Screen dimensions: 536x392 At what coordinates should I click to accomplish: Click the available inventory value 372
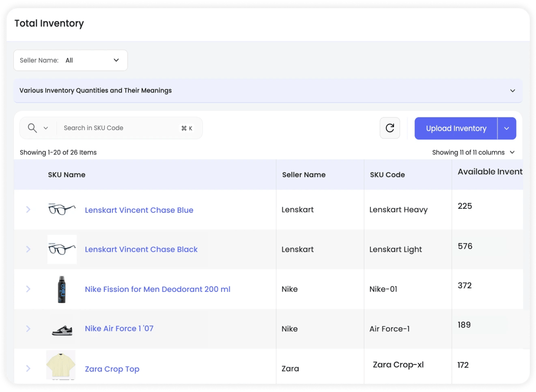point(464,285)
